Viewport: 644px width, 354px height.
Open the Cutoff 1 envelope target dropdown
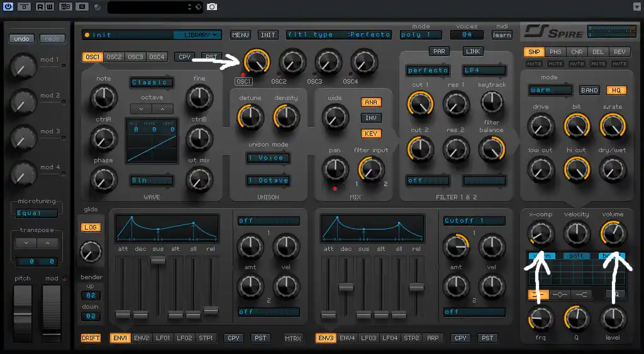474,221
